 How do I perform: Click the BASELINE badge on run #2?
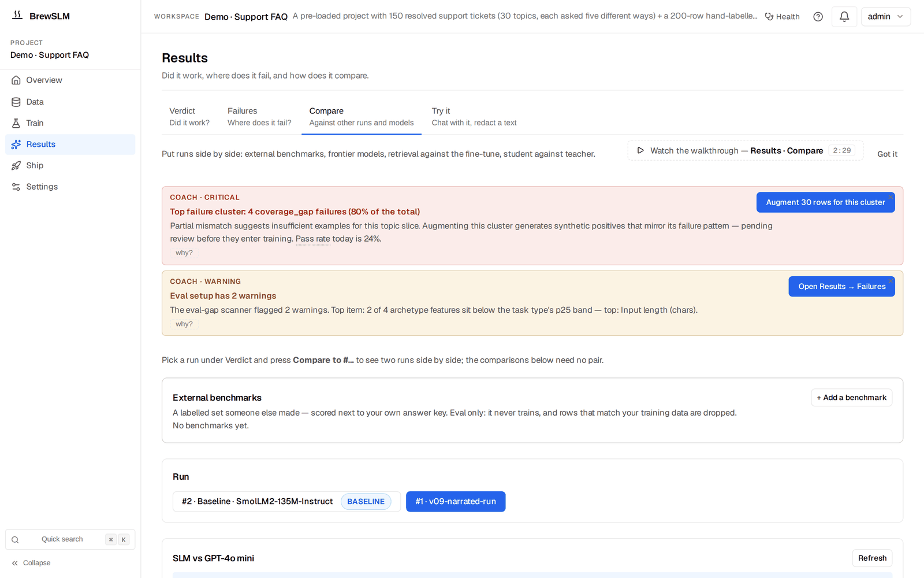click(x=366, y=502)
